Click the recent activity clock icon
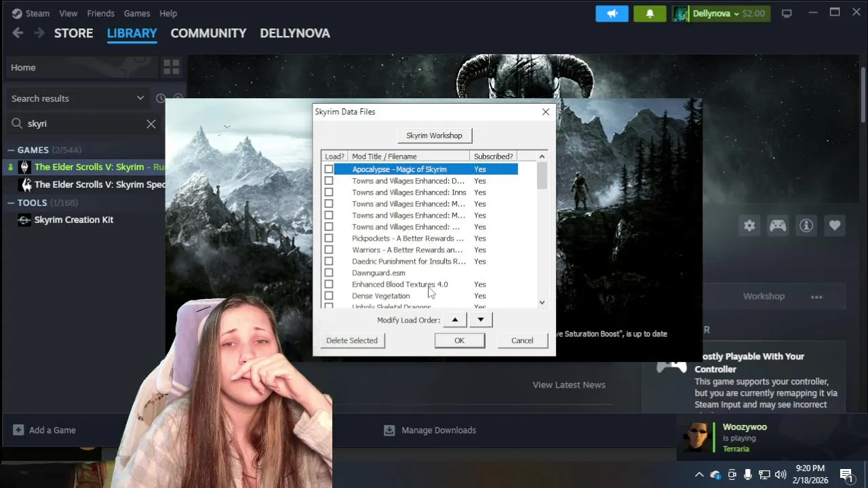Screen dimensions: 868x488 [x=161, y=98]
